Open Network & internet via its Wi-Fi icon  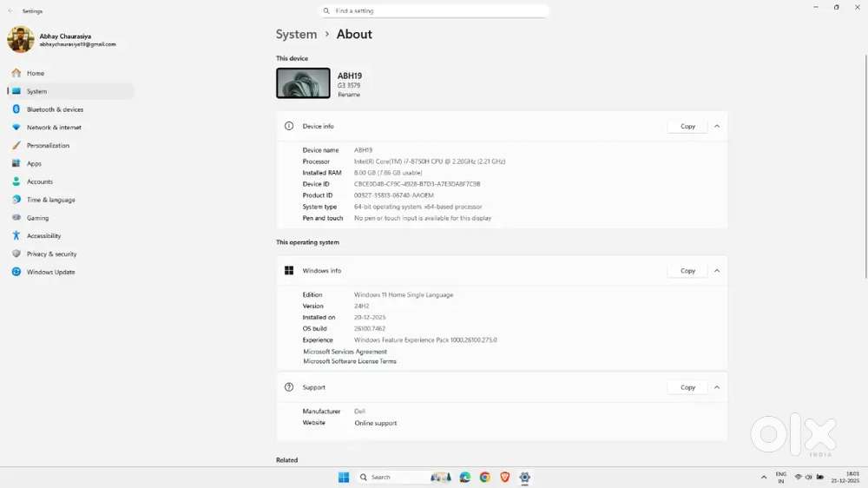tap(16, 128)
